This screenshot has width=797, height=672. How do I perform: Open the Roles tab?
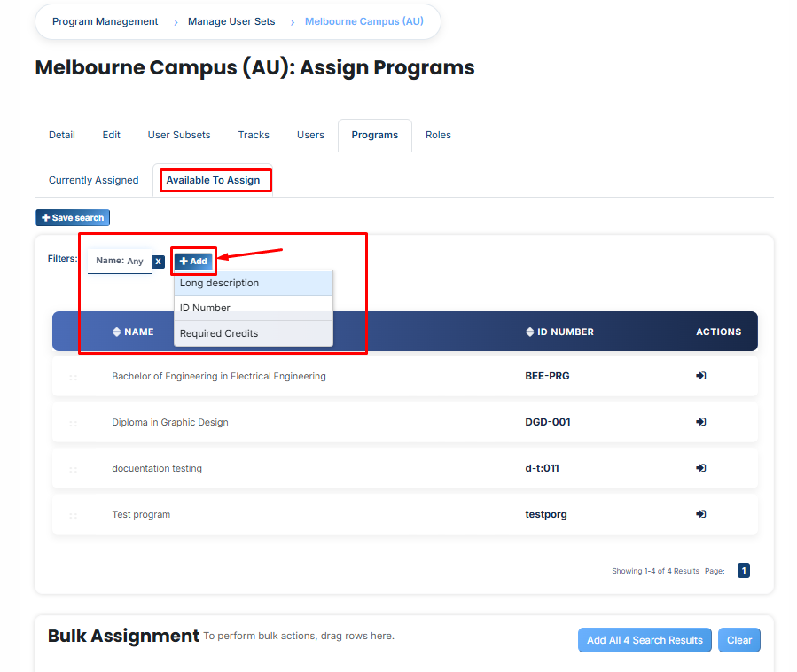pos(438,136)
